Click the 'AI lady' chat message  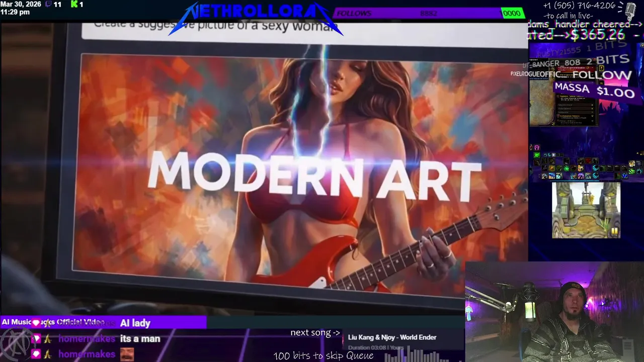coord(135,323)
